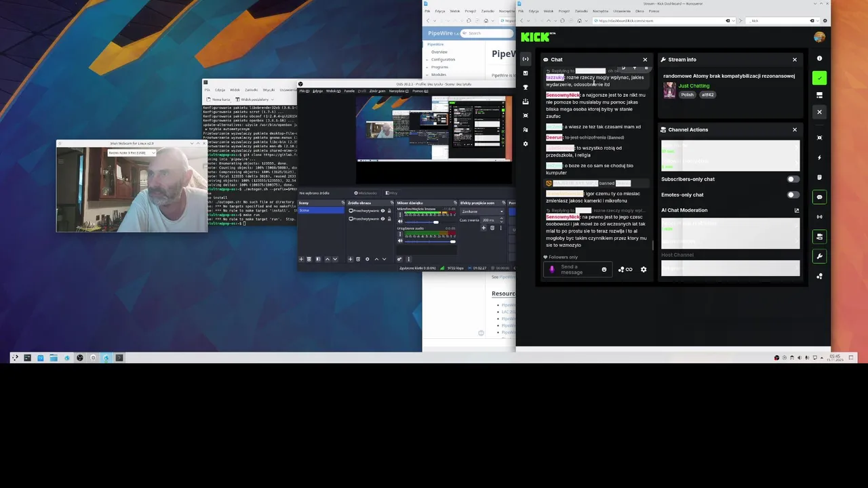Image resolution: width=868 pixels, height=488 pixels.
Task: Remove the selected scene with the trash in OBS Sceny
Action: click(309, 259)
